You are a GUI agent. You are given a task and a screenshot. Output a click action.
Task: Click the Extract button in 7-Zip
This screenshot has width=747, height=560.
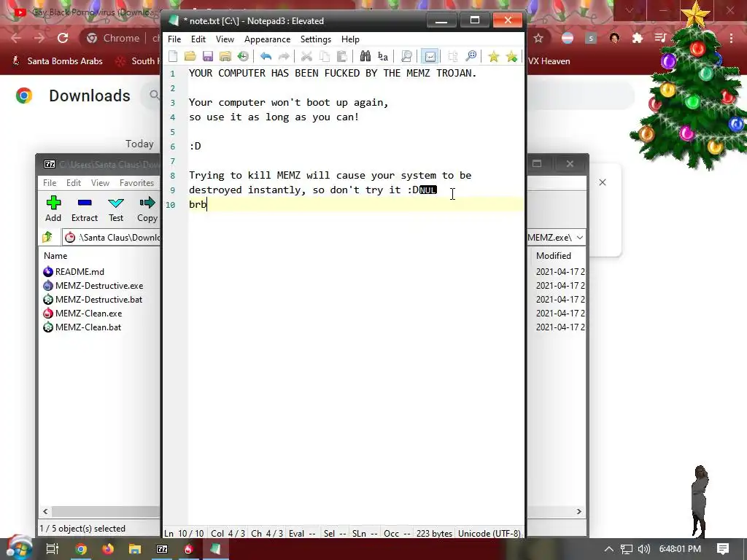point(85,209)
